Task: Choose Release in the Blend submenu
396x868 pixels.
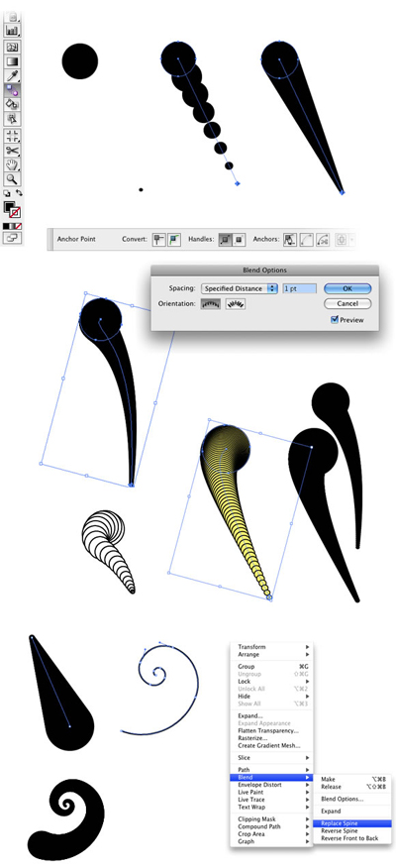Action: point(352,787)
